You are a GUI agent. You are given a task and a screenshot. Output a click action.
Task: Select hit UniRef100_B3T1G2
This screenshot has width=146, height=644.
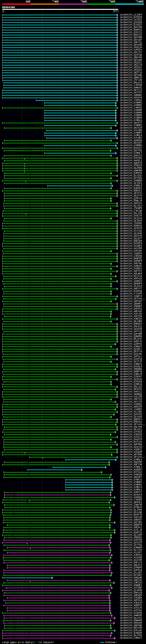pyautogui.click(x=131, y=472)
